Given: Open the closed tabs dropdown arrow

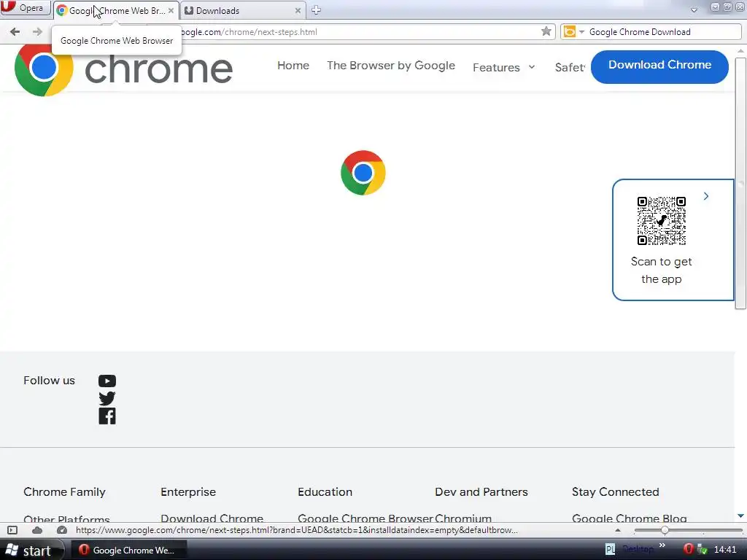Looking at the screenshot, I should (x=694, y=10).
